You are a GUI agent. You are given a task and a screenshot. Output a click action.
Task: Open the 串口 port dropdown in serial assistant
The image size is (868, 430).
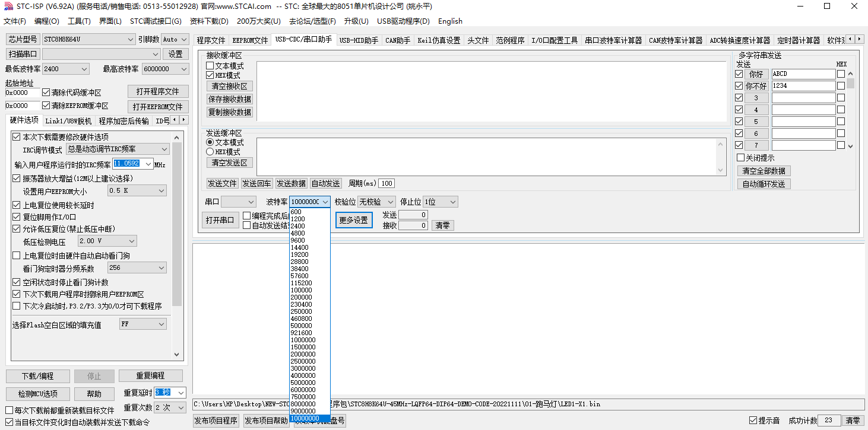(239, 202)
